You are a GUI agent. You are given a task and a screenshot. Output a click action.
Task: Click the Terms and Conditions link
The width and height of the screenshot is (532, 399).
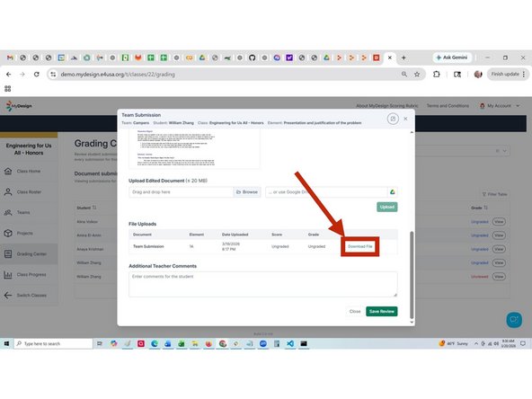448,106
